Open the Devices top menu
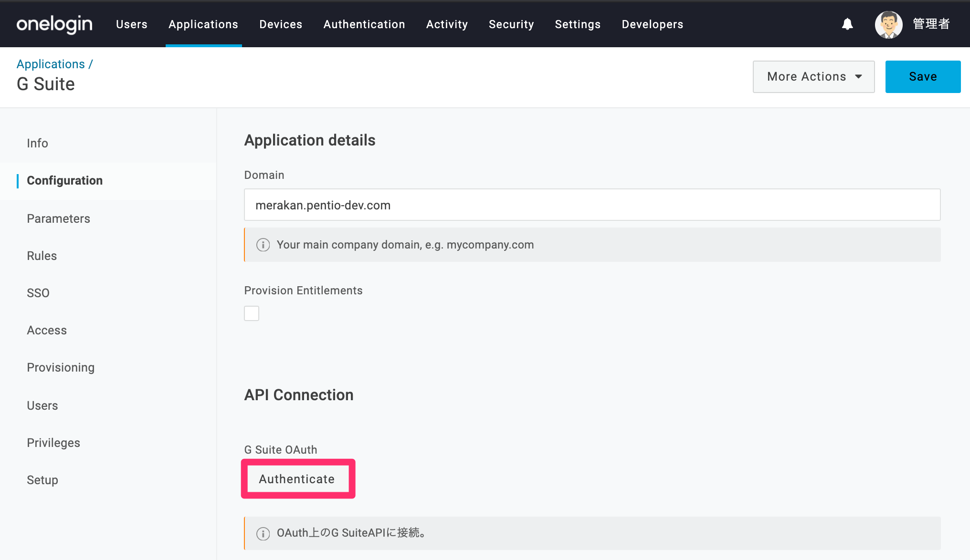Viewport: 970px width, 560px height. [281, 24]
